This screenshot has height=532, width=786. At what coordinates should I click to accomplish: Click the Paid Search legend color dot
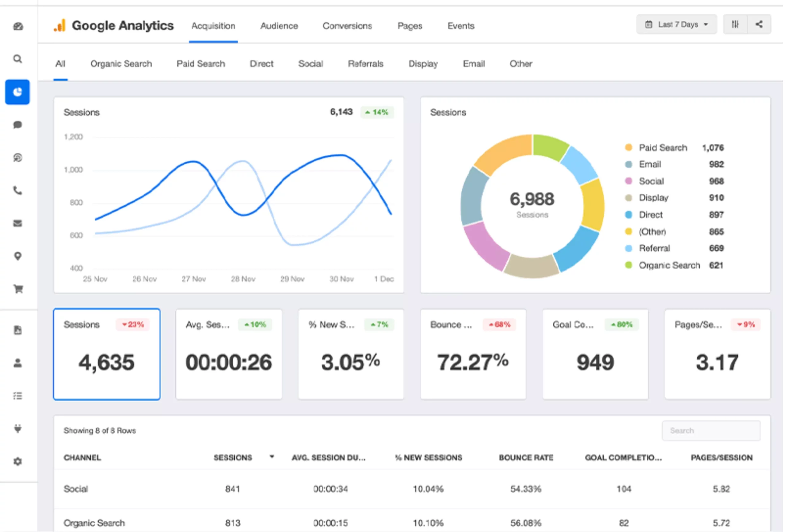(x=628, y=148)
